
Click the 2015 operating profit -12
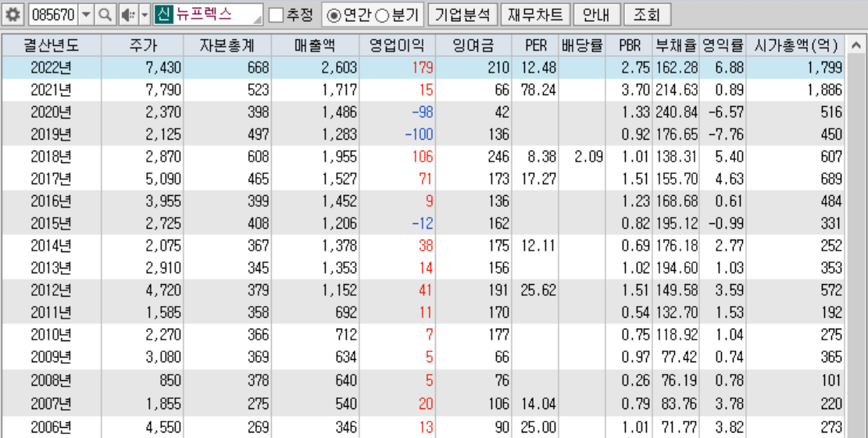(x=423, y=223)
